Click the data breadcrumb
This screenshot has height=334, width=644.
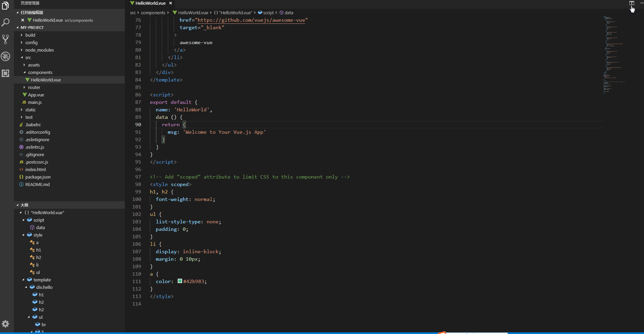tap(286, 13)
